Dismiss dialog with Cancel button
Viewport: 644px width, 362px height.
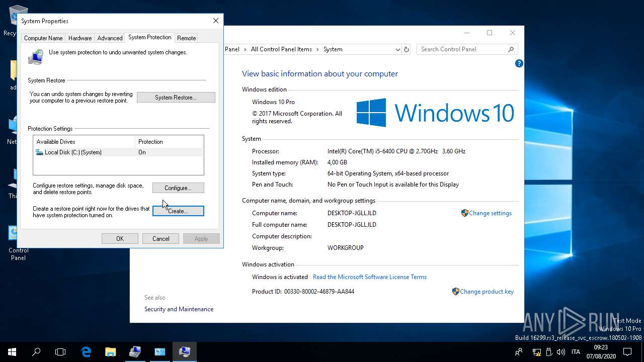click(x=160, y=239)
